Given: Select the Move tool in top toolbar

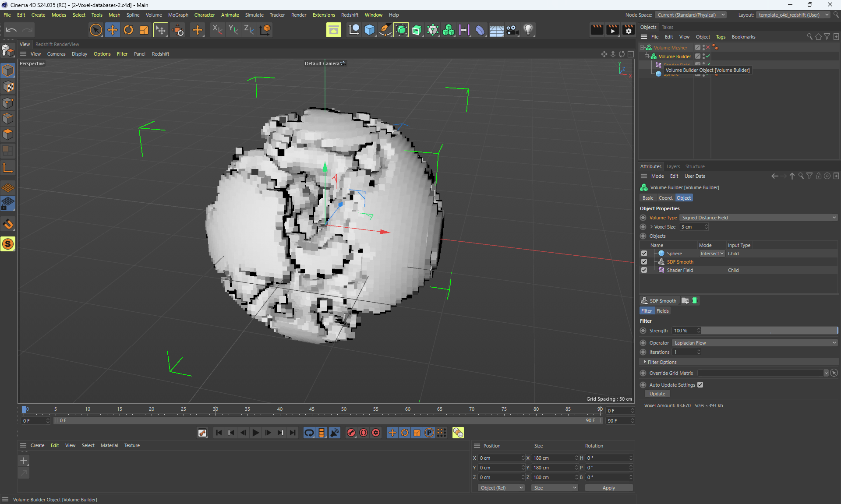Looking at the screenshot, I should [x=112, y=30].
